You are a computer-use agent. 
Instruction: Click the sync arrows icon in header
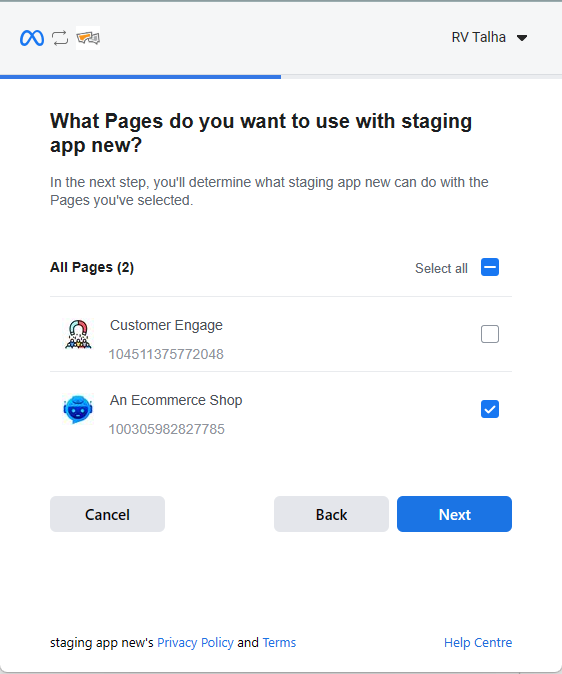click(x=60, y=38)
